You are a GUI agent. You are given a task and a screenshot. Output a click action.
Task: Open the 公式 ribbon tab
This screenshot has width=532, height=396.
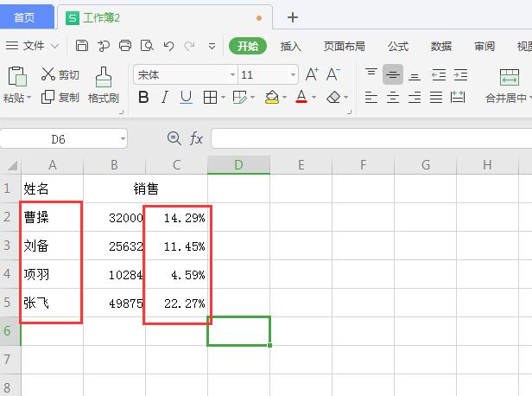(x=397, y=46)
